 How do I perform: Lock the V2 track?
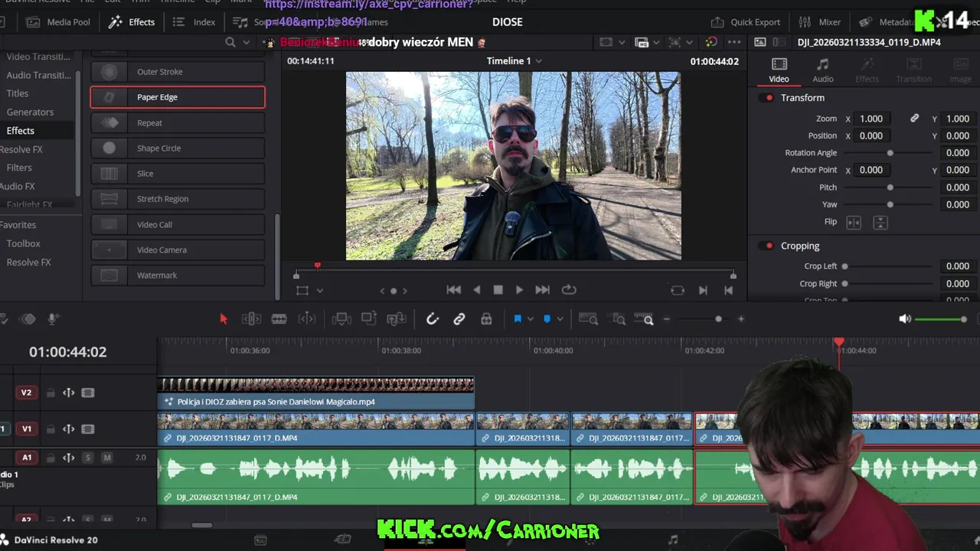point(51,393)
